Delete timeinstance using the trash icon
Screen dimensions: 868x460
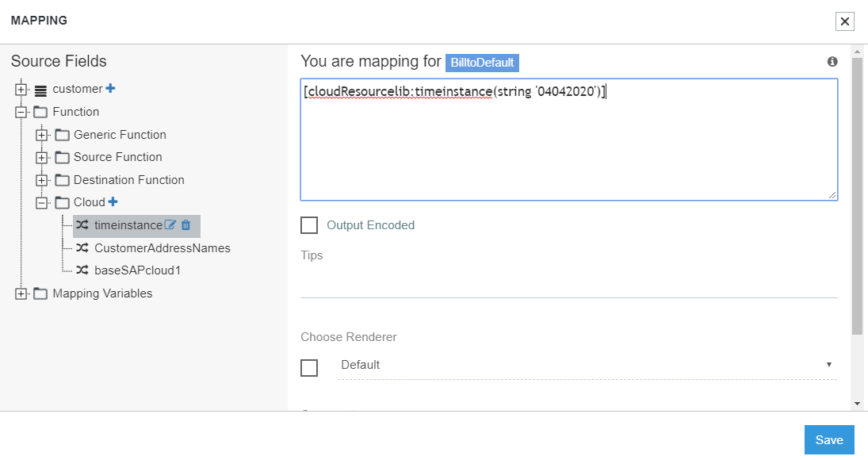click(186, 225)
